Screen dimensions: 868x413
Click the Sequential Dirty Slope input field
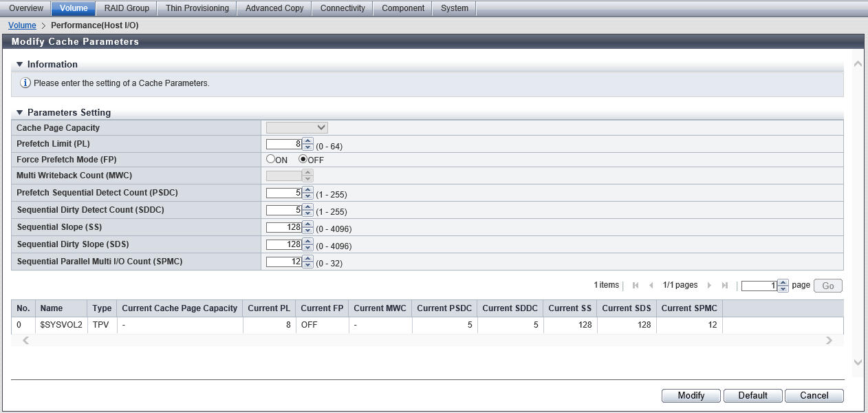(x=283, y=244)
